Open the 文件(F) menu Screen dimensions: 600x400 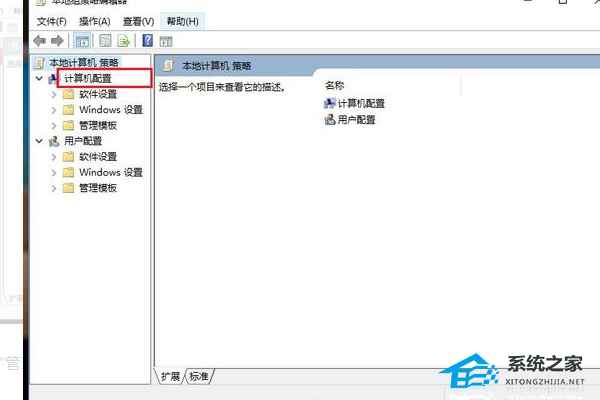click(x=52, y=21)
